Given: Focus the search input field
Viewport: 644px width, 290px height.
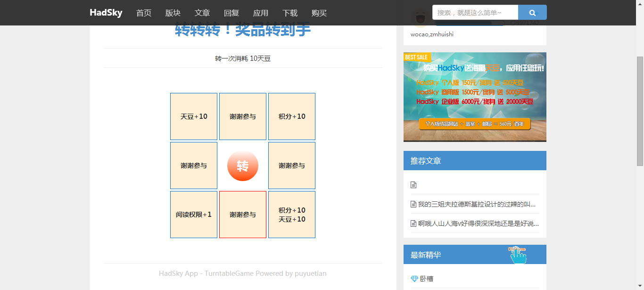Looking at the screenshot, I should coord(475,12).
